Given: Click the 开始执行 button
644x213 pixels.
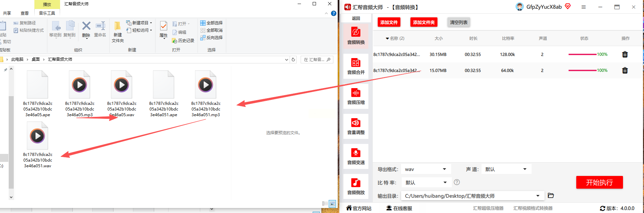Looking at the screenshot, I should [x=599, y=182].
